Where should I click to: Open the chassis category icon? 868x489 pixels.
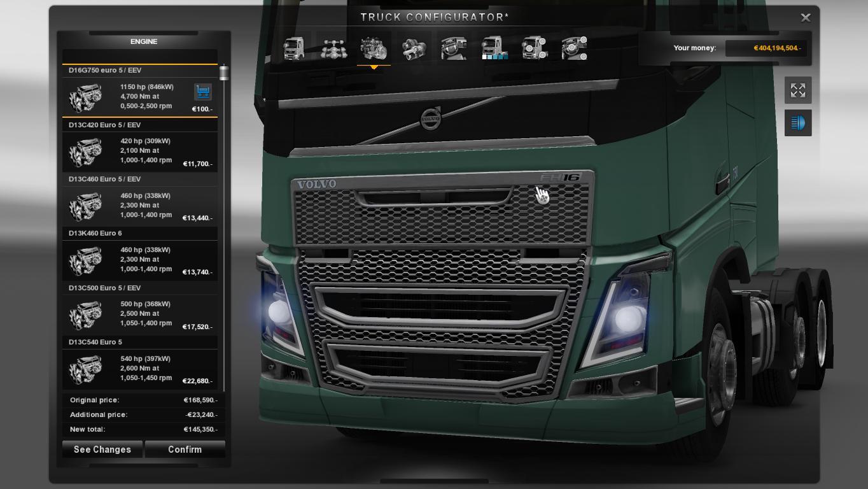pos(333,48)
